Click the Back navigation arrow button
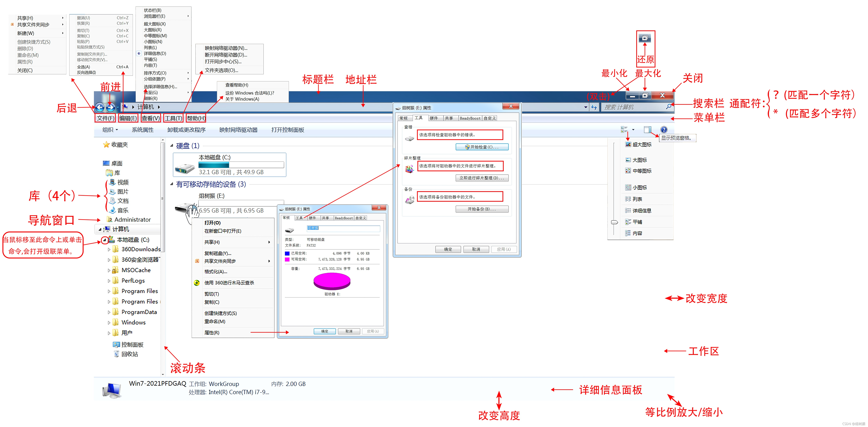 coord(99,108)
